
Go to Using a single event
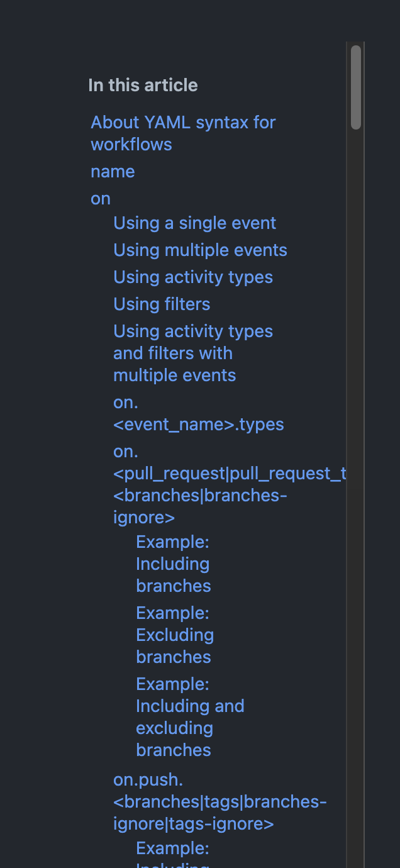(x=194, y=223)
